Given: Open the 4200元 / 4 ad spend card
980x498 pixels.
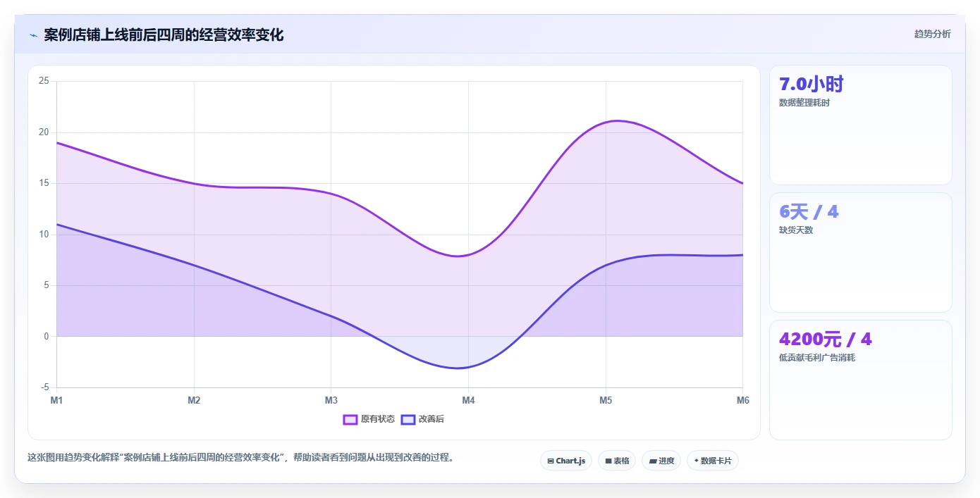Looking at the screenshot, I should point(861,380).
